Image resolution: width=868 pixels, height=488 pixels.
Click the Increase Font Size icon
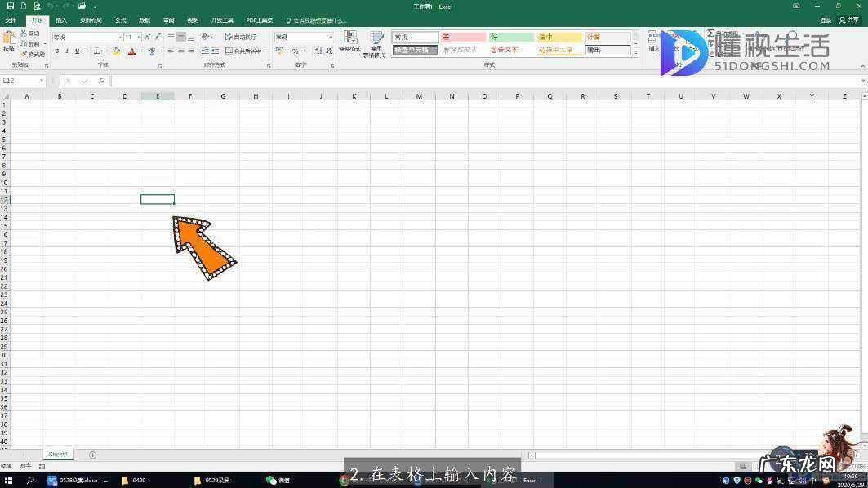click(147, 38)
